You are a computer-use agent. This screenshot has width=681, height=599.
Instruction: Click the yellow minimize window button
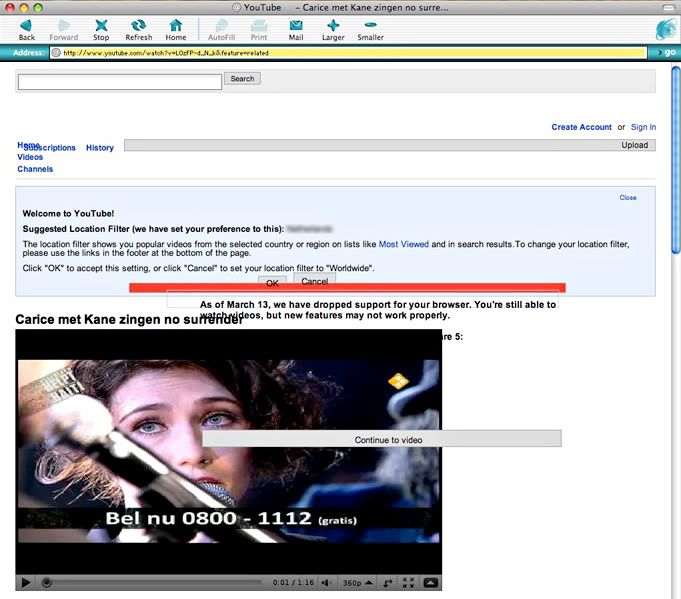click(x=24, y=7)
